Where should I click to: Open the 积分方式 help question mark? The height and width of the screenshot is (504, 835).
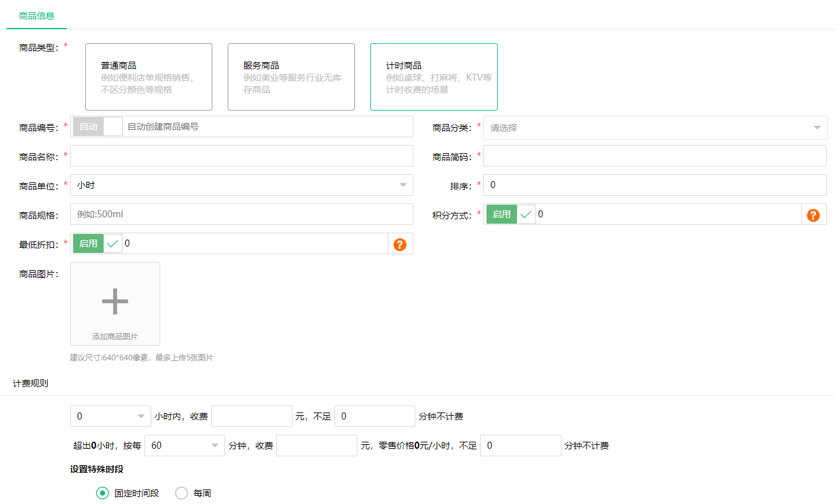813,215
